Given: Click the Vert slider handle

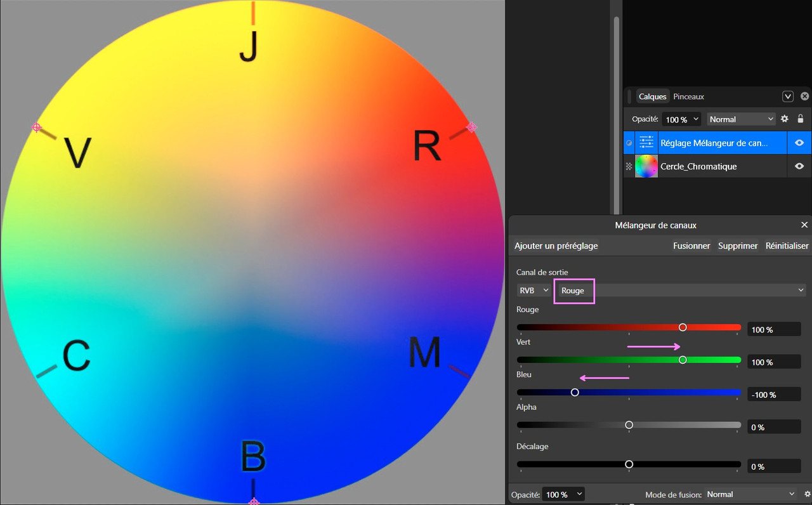Looking at the screenshot, I should tap(683, 360).
